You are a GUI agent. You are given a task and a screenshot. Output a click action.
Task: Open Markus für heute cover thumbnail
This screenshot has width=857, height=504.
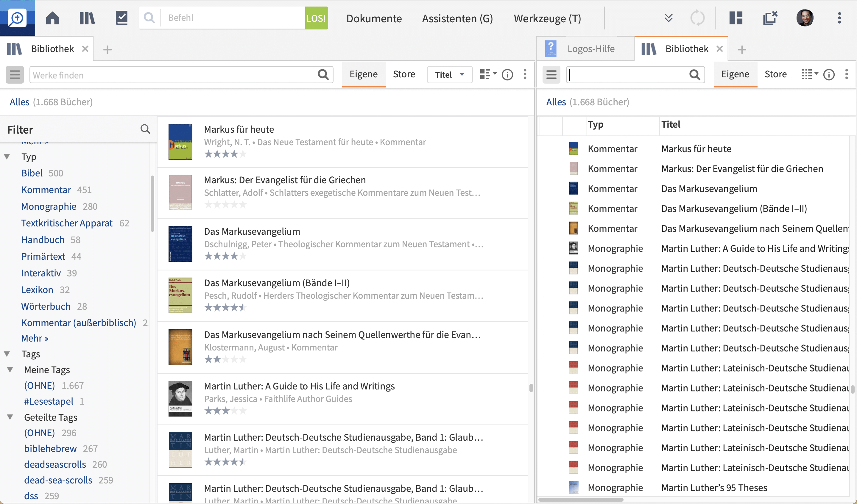tap(180, 142)
